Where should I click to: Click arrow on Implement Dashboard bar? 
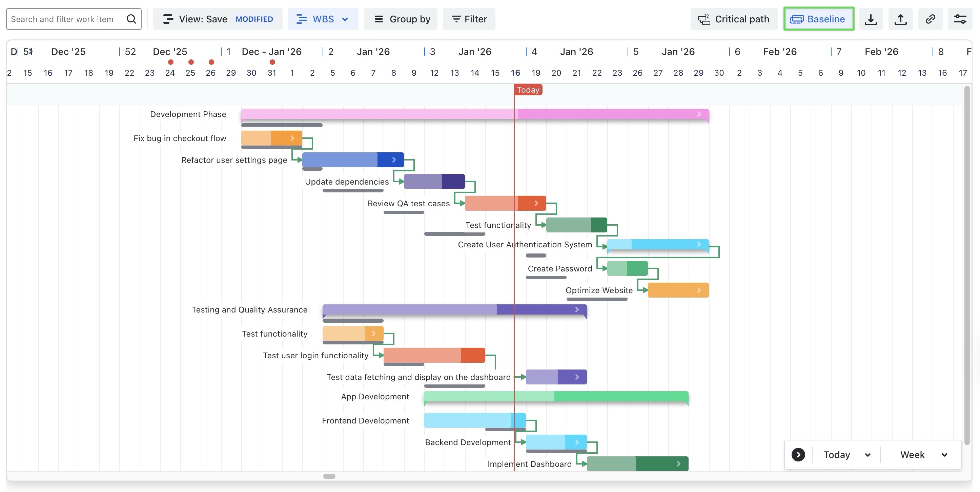678,464
